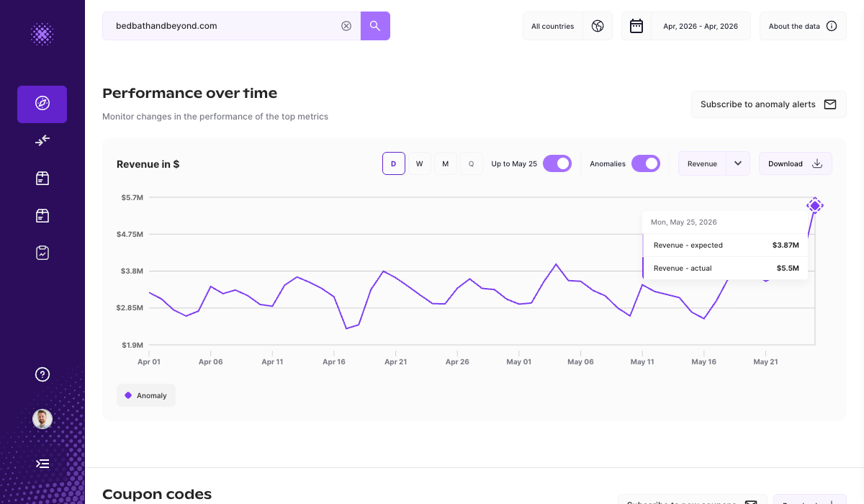Click the monitor changes subtitle text

(x=215, y=117)
